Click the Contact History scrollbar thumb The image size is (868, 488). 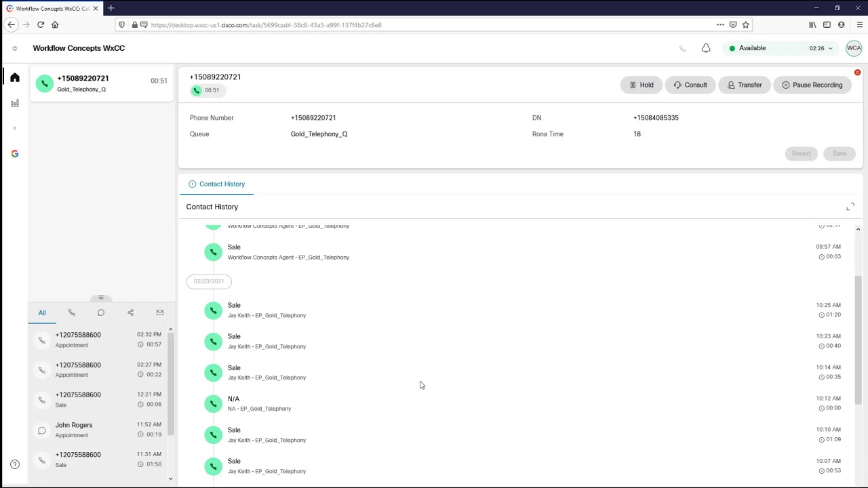tap(858, 339)
